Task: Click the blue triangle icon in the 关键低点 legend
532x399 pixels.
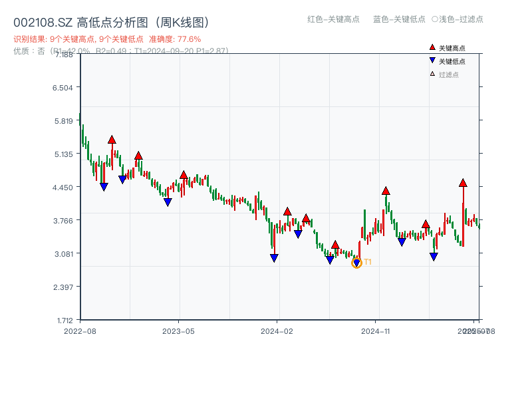Action: (432, 61)
